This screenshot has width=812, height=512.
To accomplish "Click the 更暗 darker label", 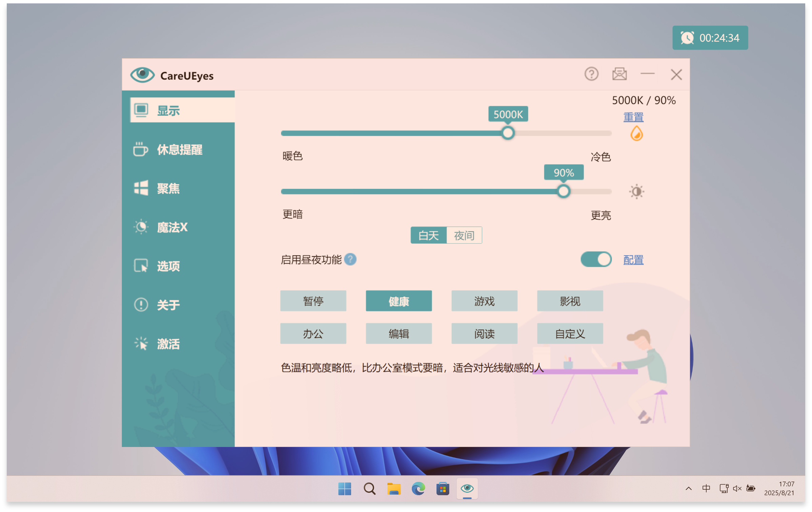I will pos(292,214).
